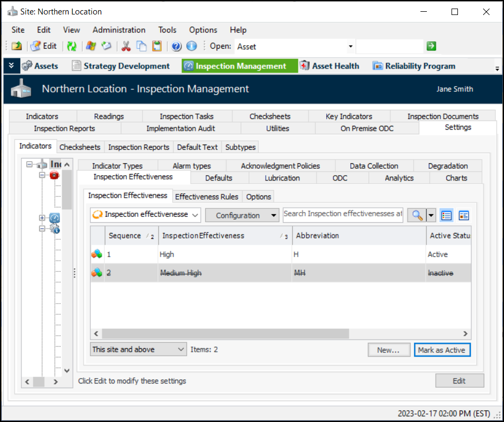This screenshot has height=422, width=504.
Task: Expand the gauge node in the tree
Action: 42,218
